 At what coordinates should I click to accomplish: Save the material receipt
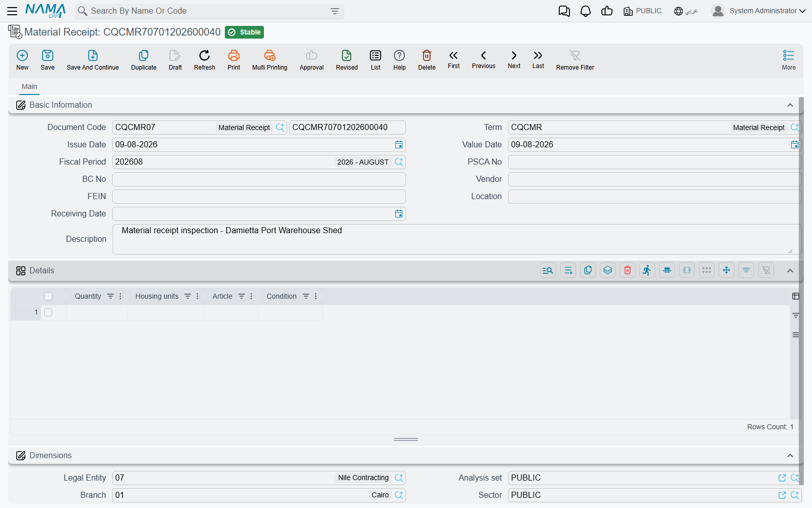(x=48, y=60)
